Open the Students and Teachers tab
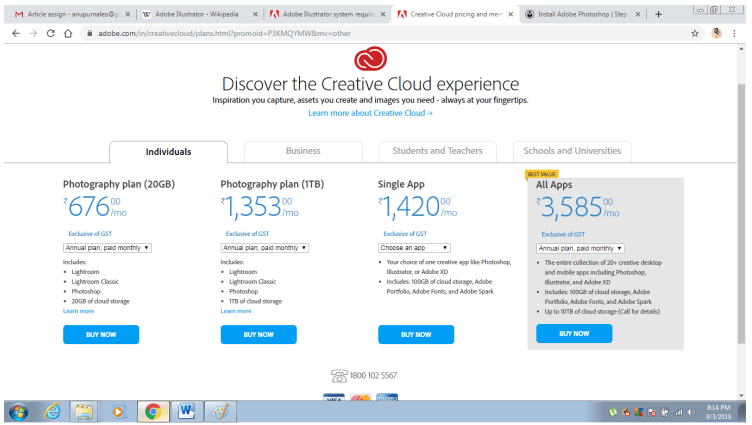Image resolution: width=752 pixels, height=425 pixels. tap(437, 151)
